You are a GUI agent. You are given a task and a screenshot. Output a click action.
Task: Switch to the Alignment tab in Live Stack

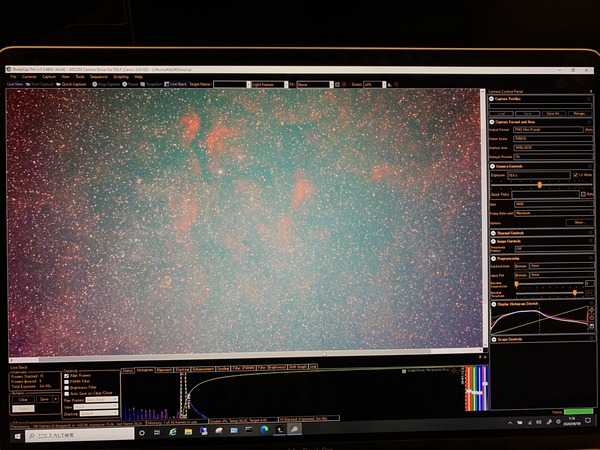(x=164, y=370)
